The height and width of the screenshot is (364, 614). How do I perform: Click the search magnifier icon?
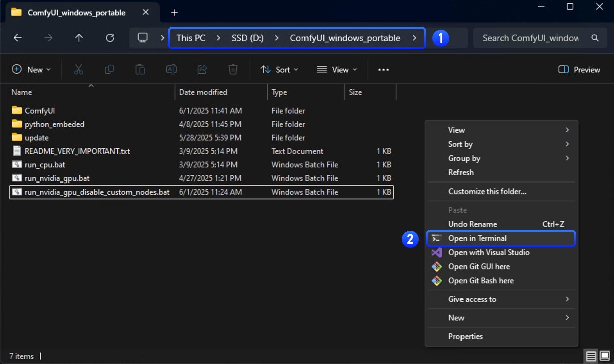click(595, 37)
